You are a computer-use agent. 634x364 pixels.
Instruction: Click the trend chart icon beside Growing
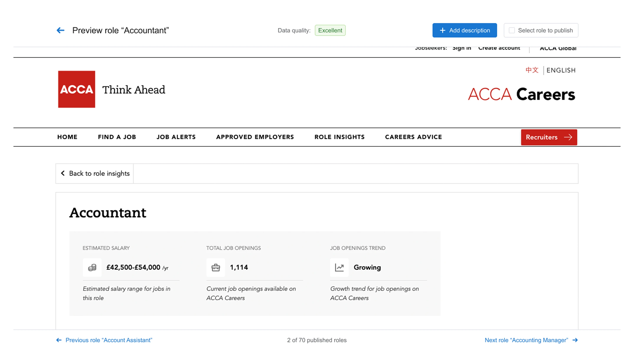coord(339,268)
